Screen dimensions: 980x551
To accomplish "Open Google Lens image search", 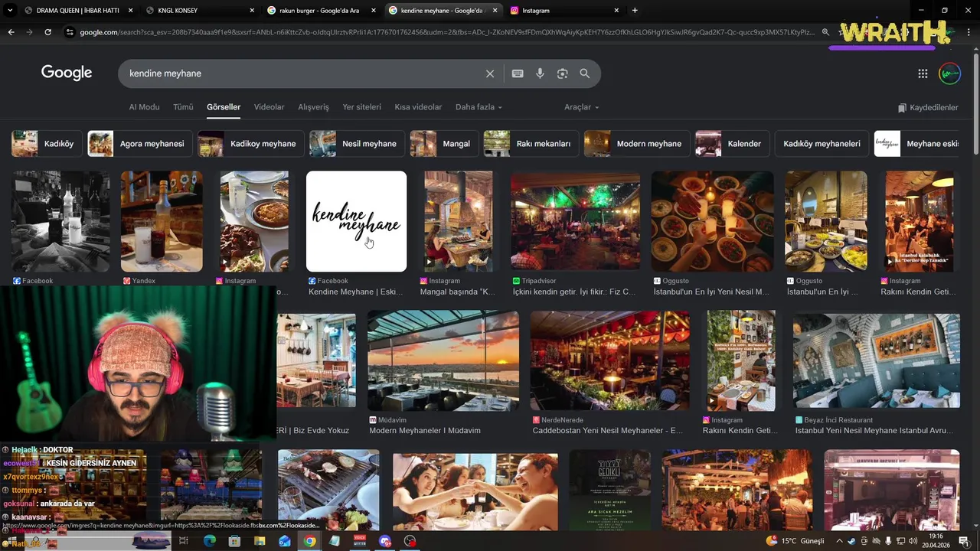I will click(563, 73).
